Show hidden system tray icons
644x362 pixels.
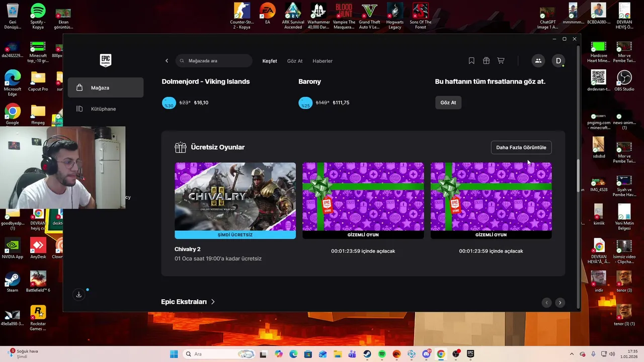point(572,354)
